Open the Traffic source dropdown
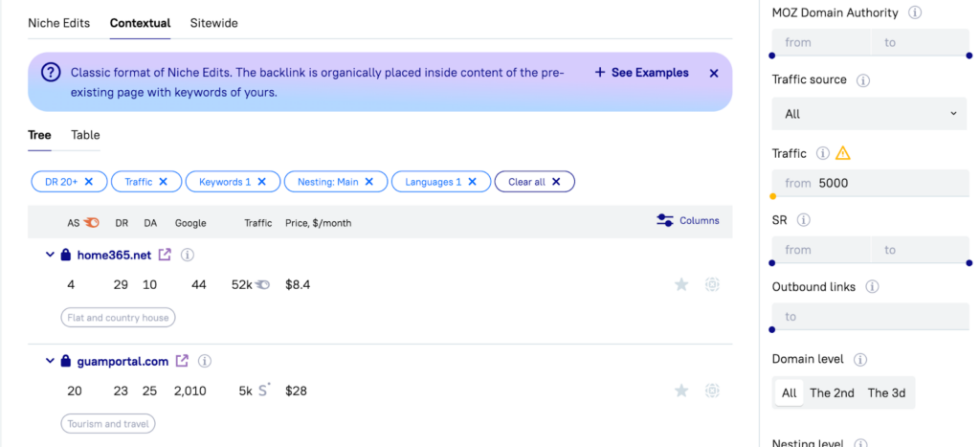This screenshot has height=447, width=980. pos(871,114)
